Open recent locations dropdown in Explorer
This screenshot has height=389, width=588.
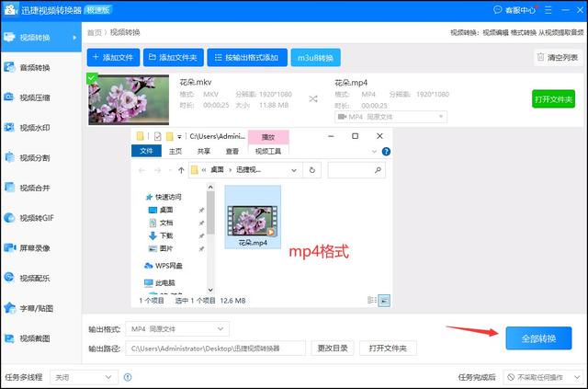click(x=171, y=170)
